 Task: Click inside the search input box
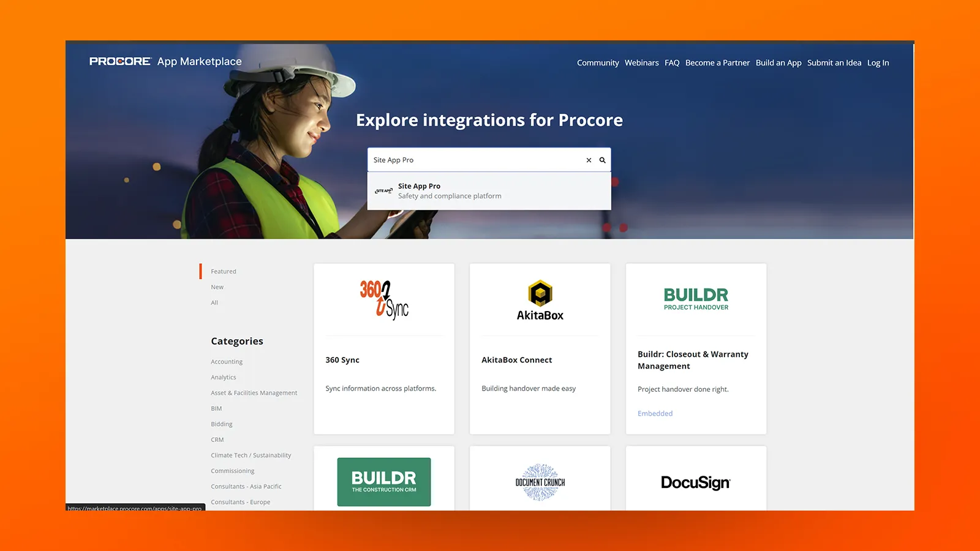pyautogui.click(x=478, y=160)
